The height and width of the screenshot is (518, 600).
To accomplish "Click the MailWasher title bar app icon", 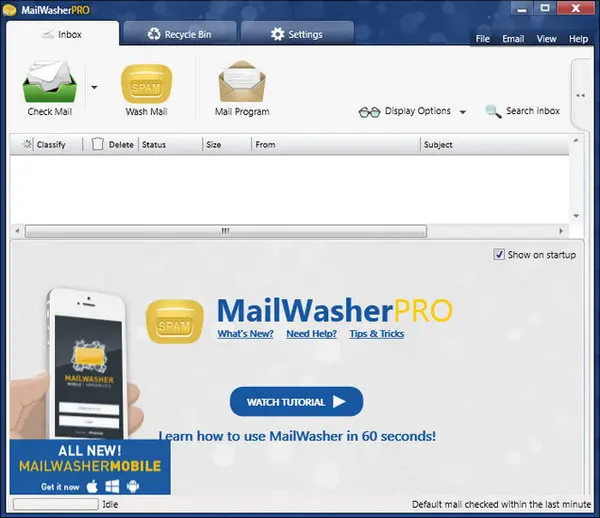I will pos(9,10).
